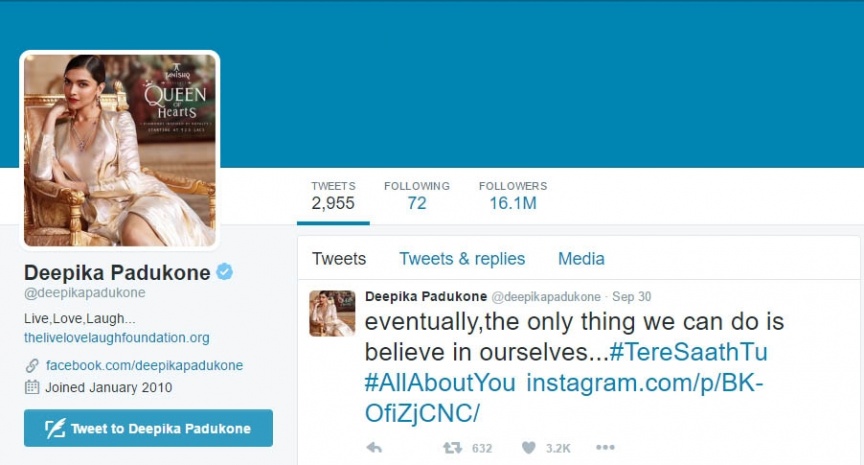Open the Tweets & replies tab
Viewport: 864px width, 465px height.
[462, 258]
